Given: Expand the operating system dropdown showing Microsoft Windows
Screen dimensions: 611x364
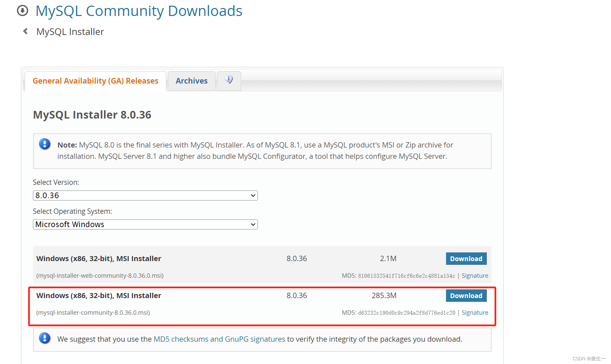Looking at the screenshot, I should click(145, 224).
